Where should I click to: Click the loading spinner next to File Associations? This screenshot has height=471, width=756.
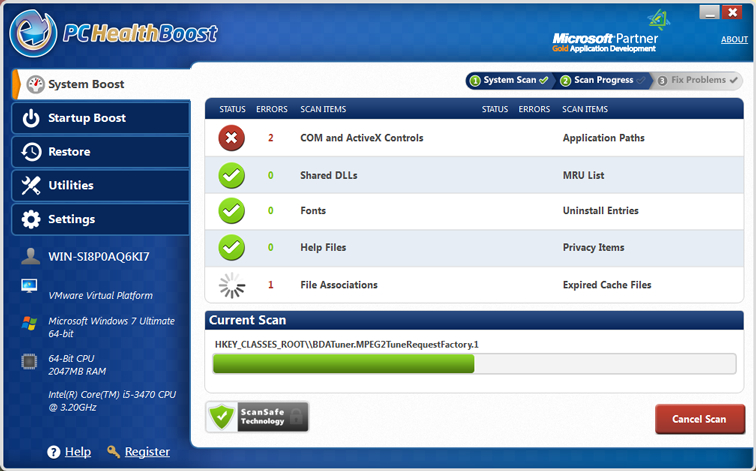point(232,285)
